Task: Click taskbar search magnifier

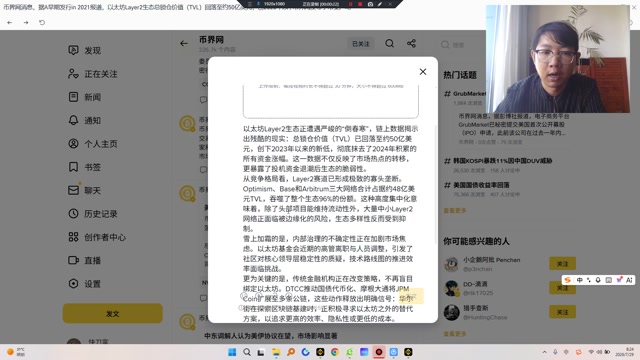Action: click(x=247, y=352)
